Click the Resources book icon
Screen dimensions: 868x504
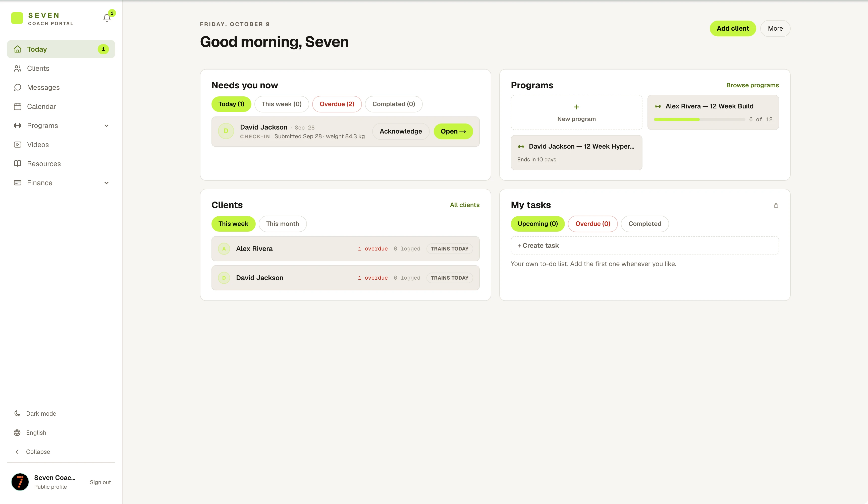click(18, 164)
